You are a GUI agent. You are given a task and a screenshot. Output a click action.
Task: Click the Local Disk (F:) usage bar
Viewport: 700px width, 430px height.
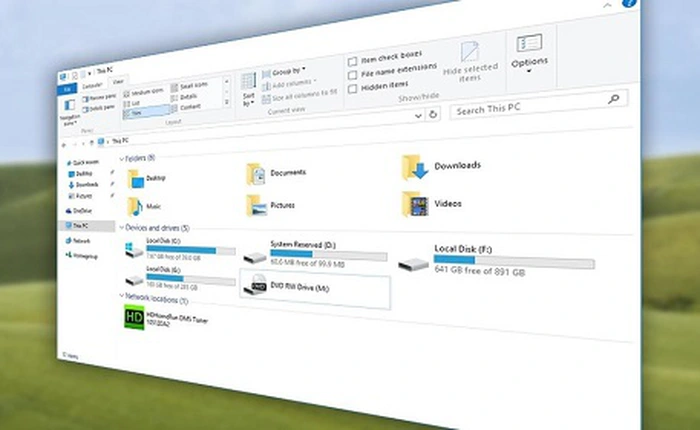(x=514, y=262)
